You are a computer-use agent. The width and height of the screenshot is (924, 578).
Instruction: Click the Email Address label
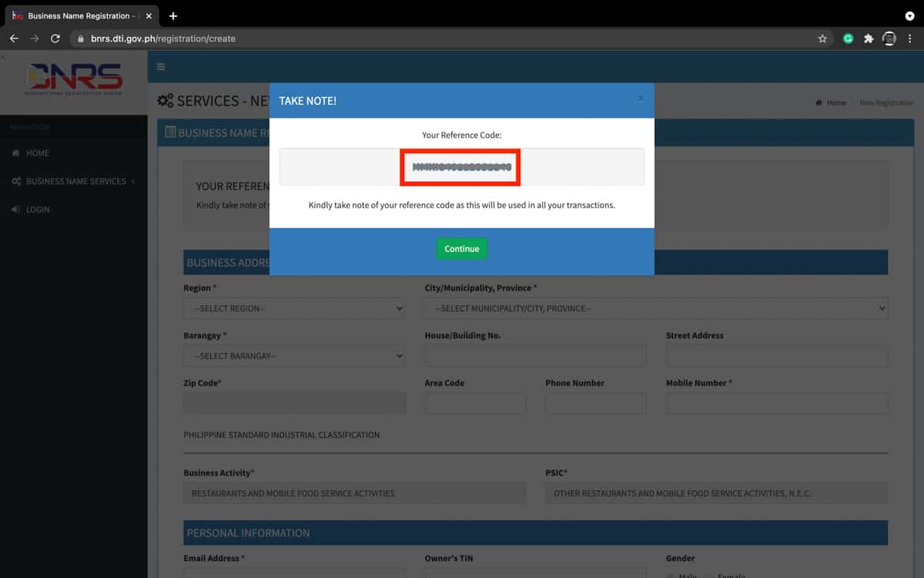coord(214,558)
